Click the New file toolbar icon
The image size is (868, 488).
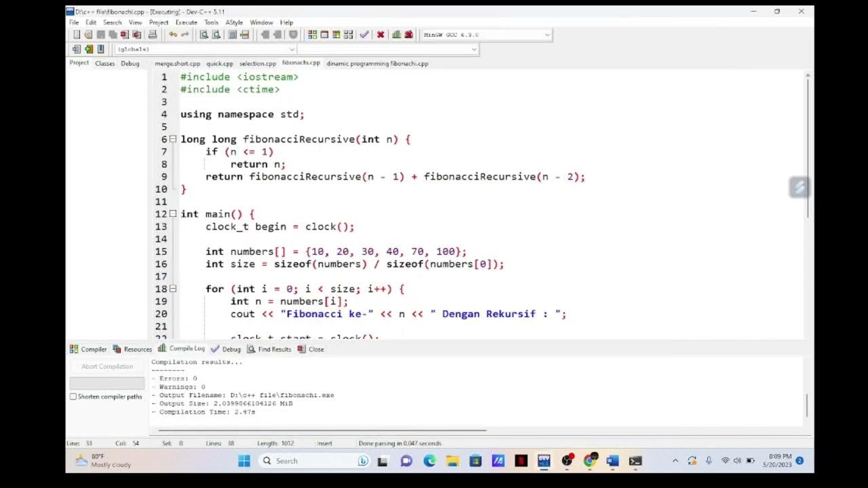pyautogui.click(x=77, y=35)
